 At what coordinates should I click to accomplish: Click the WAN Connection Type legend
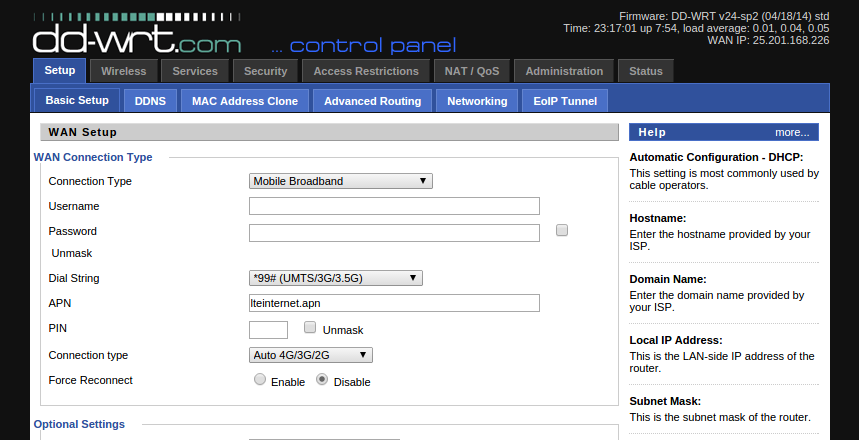93,157
